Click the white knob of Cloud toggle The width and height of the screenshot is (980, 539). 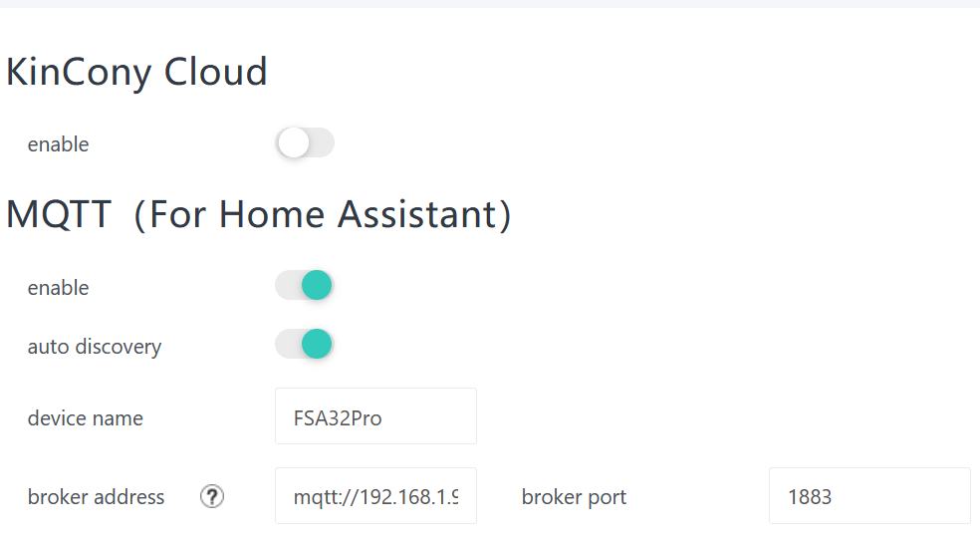click(x=294, y=143)
